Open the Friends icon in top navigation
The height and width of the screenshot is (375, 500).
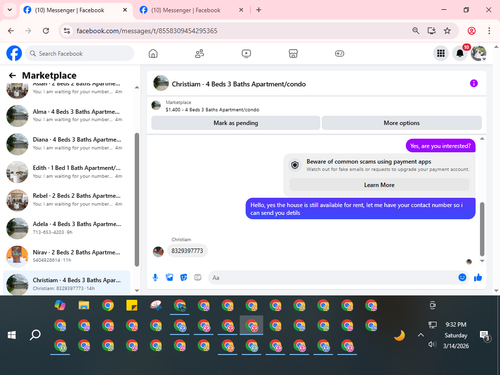[199, 53]
